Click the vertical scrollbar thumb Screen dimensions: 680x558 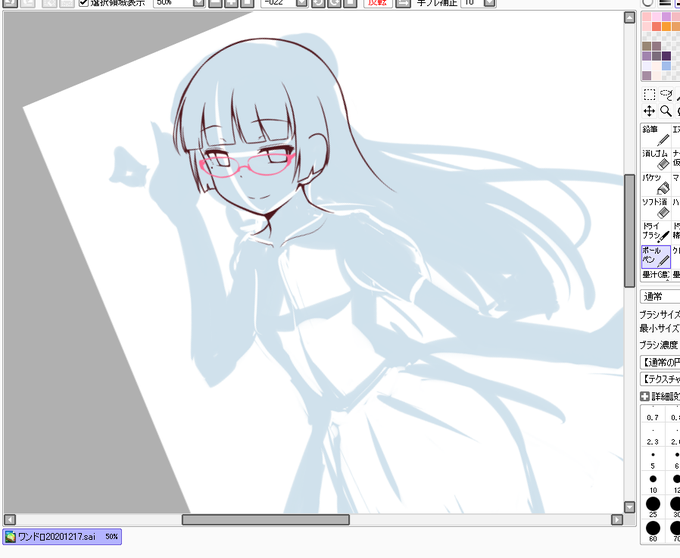pos(629,231)
